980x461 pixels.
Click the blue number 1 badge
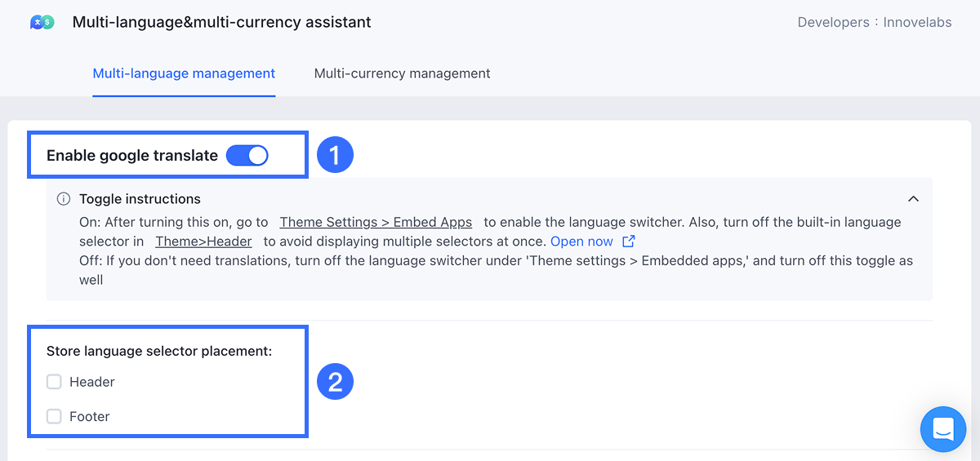point(334,155)
